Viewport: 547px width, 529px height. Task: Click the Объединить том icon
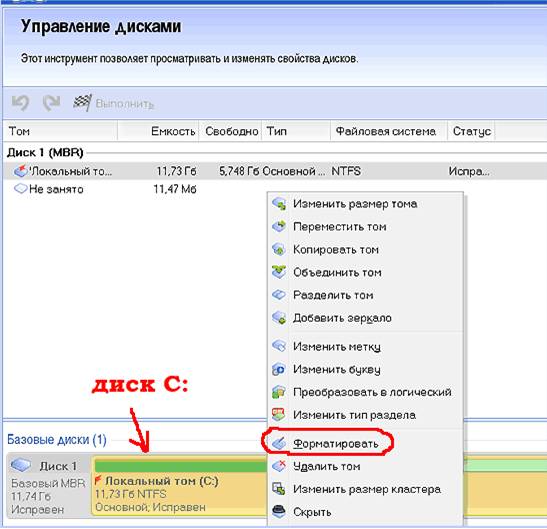click(x=279, y=272)
